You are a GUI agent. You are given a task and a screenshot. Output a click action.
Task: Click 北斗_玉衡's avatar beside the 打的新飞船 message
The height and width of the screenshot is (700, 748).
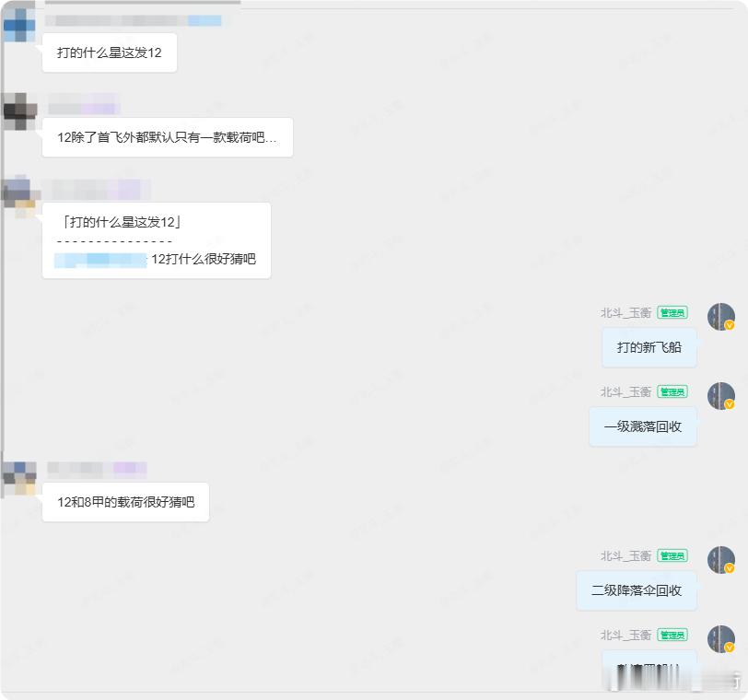720,319
